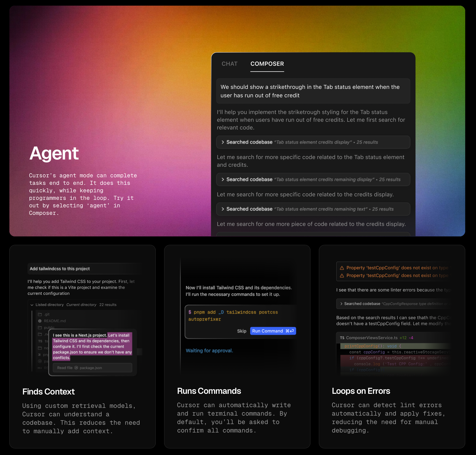This screenshot has height=455, width=476.
Task: Click the strikethrough request message box
Action: [313, 91]
